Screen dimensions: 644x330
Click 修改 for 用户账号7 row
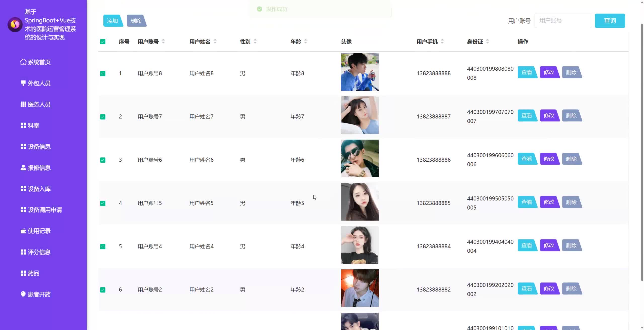click(549, 115)
